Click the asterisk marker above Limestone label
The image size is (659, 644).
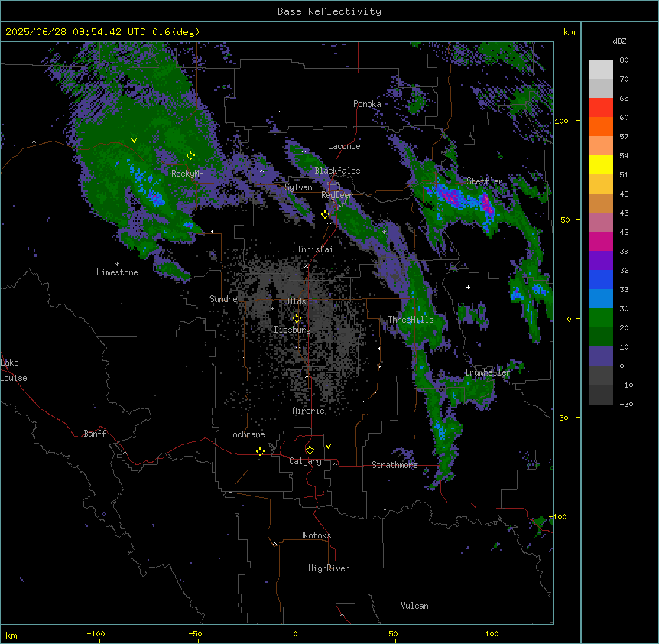point(117,265)
